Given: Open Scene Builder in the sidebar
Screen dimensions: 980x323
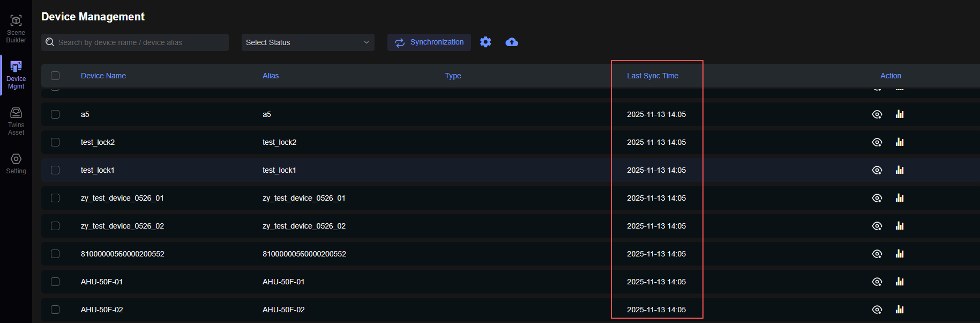Looking at the screenshot, I should point(16,28).
